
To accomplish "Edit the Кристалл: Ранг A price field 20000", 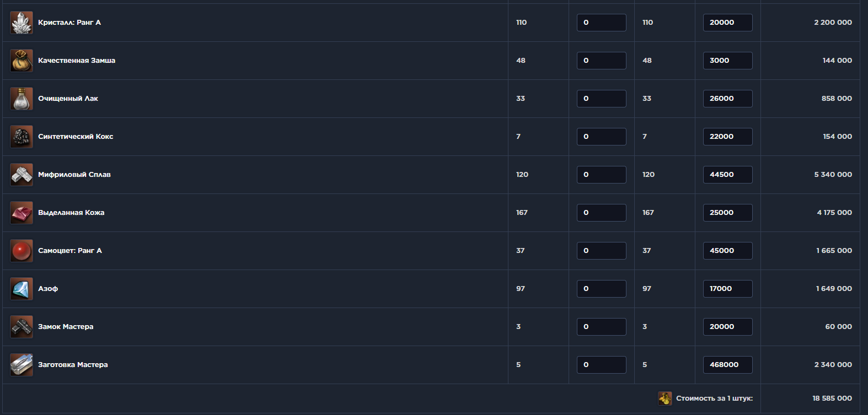I will coord(727,23).
